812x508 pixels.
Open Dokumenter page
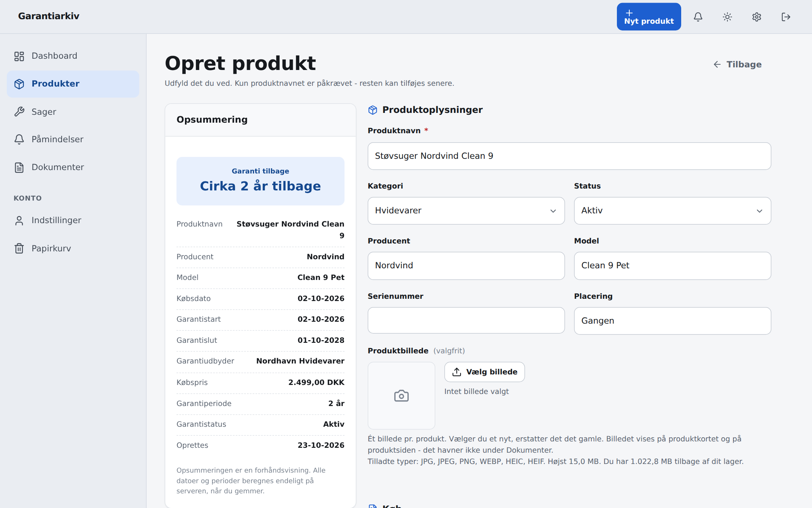click(x=73, y=167)
